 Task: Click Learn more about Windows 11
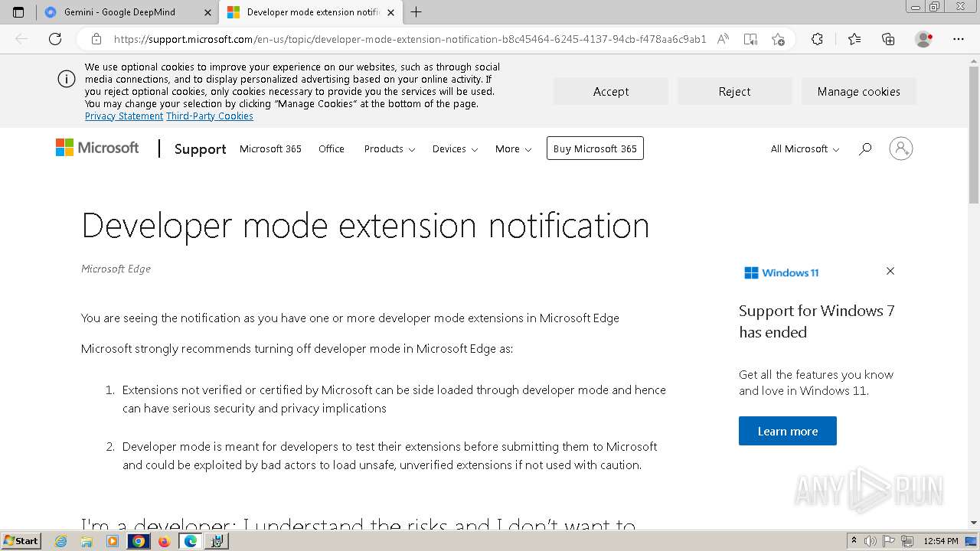[x=787, y=431]
